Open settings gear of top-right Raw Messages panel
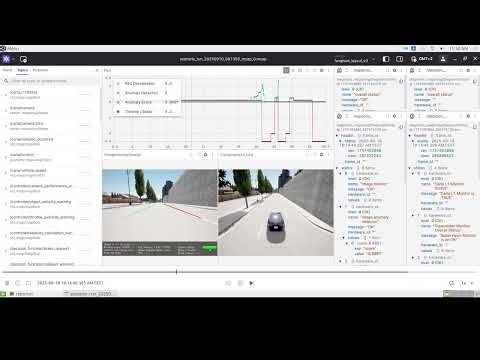 coord(468,70)
